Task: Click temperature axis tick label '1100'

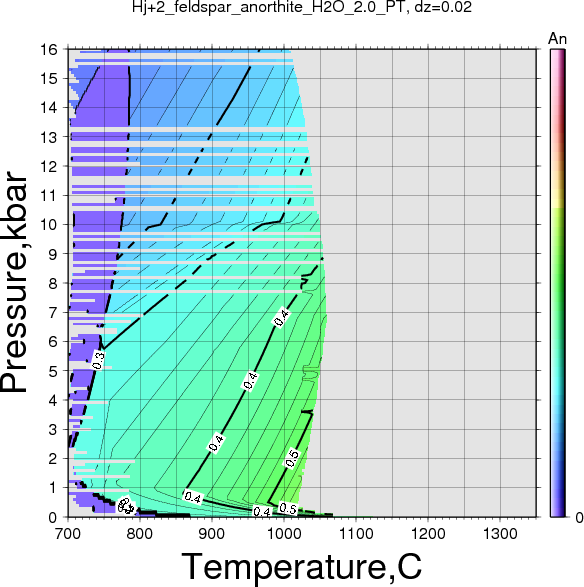Action: [356, 533]
